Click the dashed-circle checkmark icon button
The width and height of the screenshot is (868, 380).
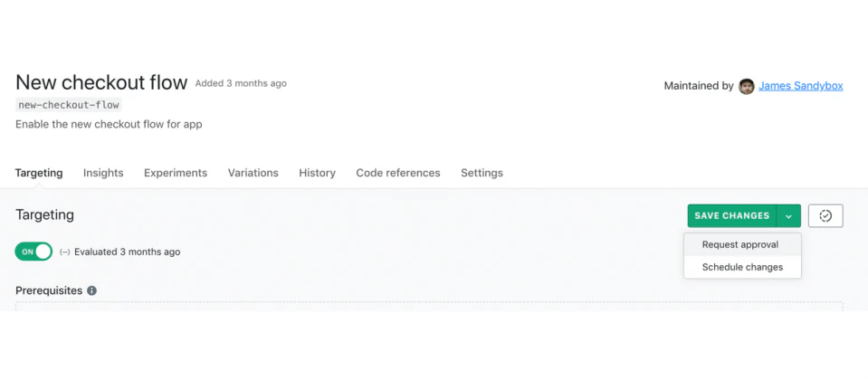pyautogui.click(x=825, y=215)
